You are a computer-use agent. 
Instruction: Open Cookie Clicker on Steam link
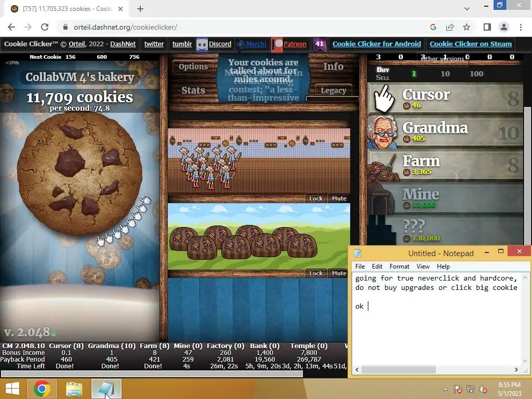pyautogui.click(x=471, y=44)
